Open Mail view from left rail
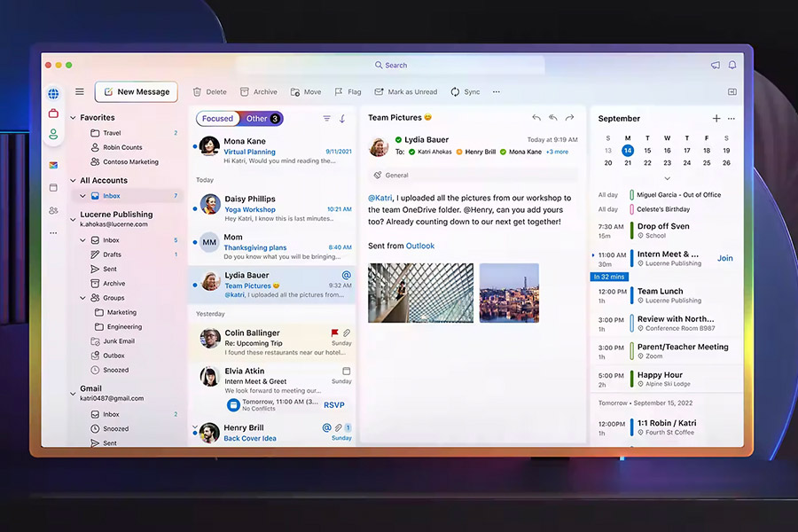Viewport: 798px width, 532px height. pyautogui.click(x=53, y=165)
